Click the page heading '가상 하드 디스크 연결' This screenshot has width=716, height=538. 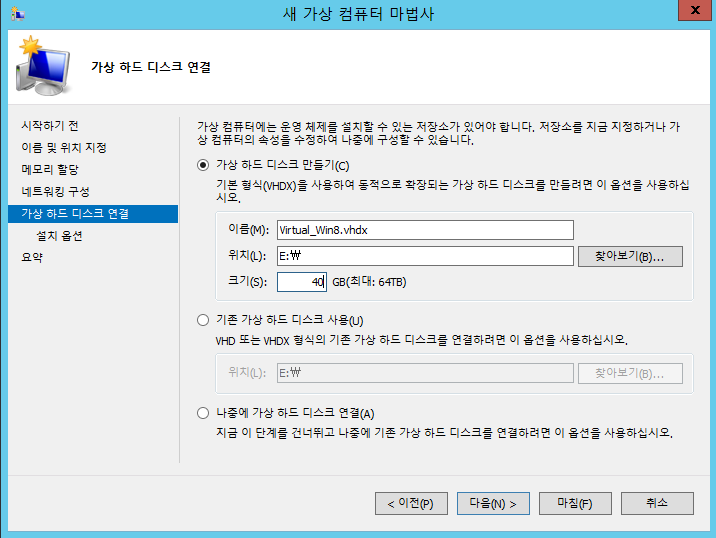[151, 67]
